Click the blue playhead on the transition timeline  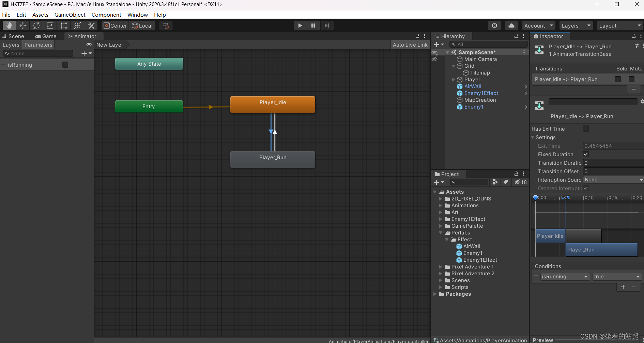click(x=535, y=197)
